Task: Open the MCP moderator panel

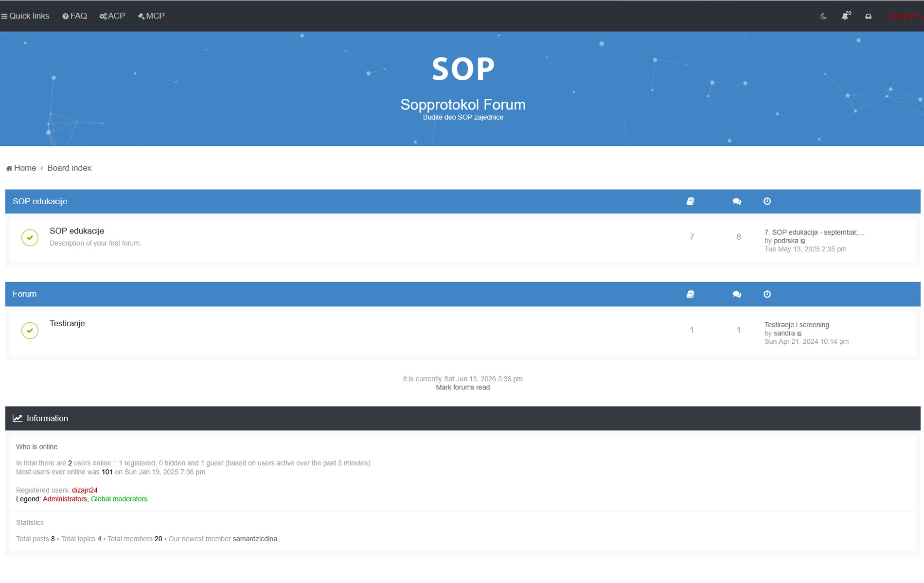Action: tap(151, 16)
